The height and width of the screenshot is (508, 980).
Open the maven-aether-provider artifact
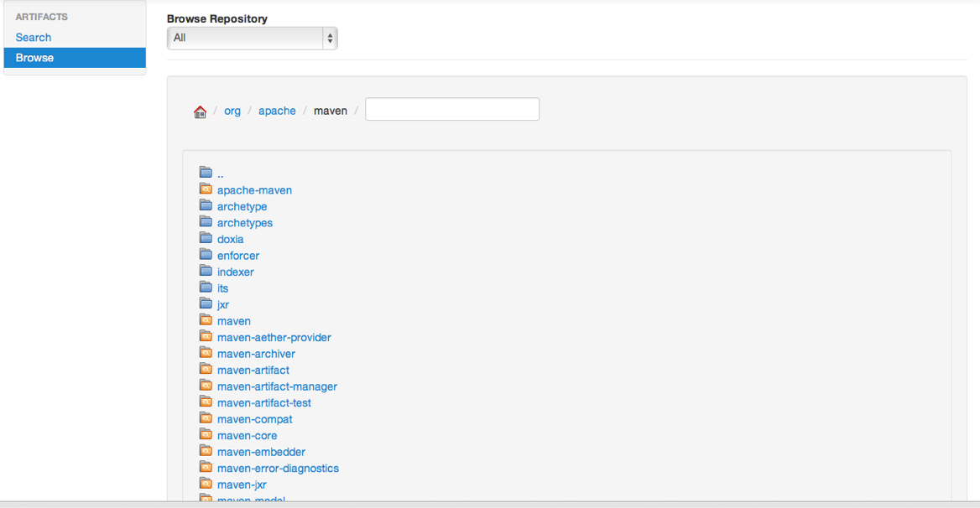coord(274,337)
